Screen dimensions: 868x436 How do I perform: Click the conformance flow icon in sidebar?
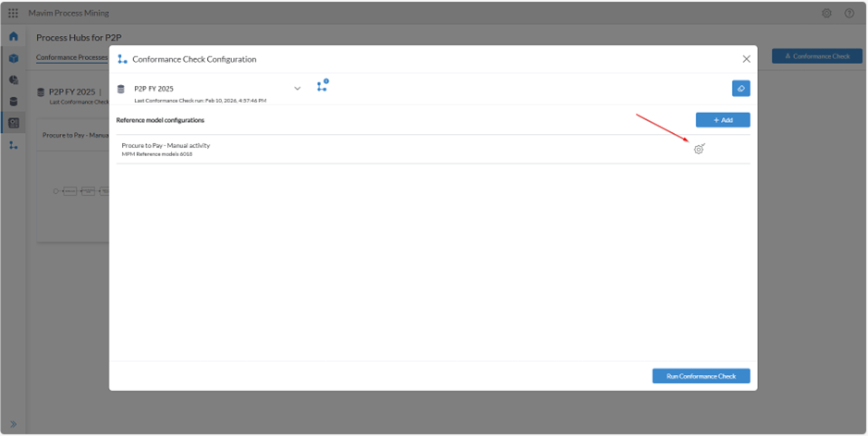pyautogui.click(x=13, y=145)
